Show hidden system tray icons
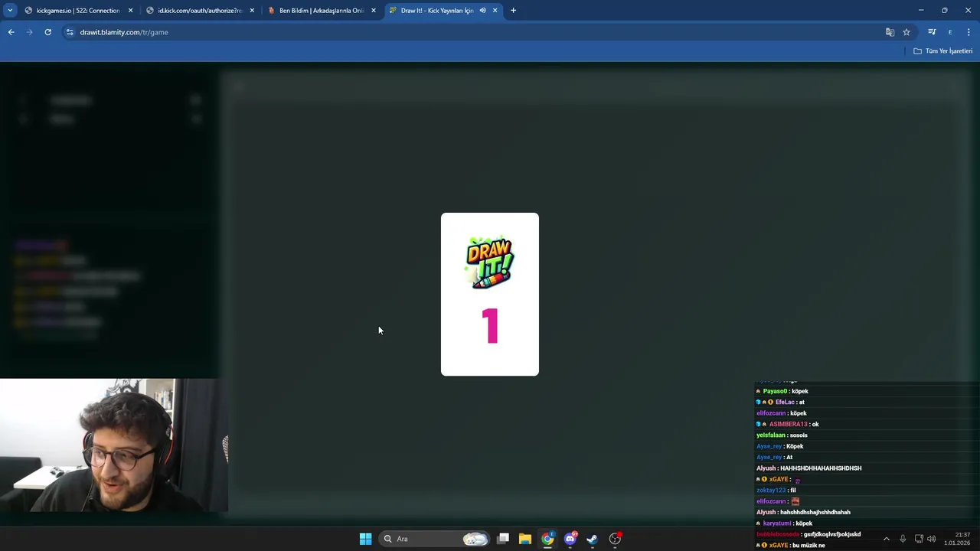980x551 pixels. click(887, 539)
